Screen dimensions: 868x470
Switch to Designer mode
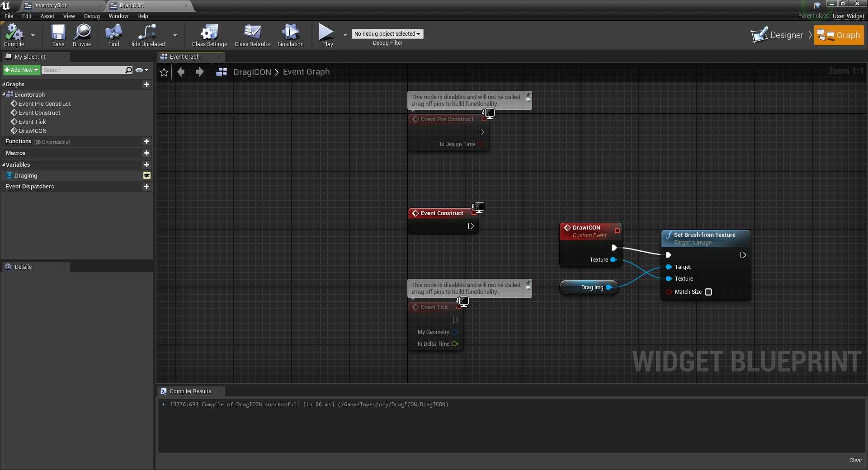click(778, 35)
